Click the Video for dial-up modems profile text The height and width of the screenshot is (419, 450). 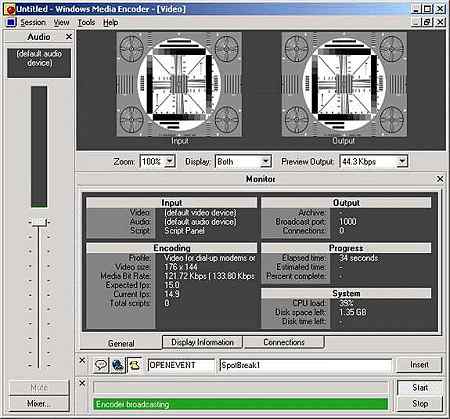(210, 258)
